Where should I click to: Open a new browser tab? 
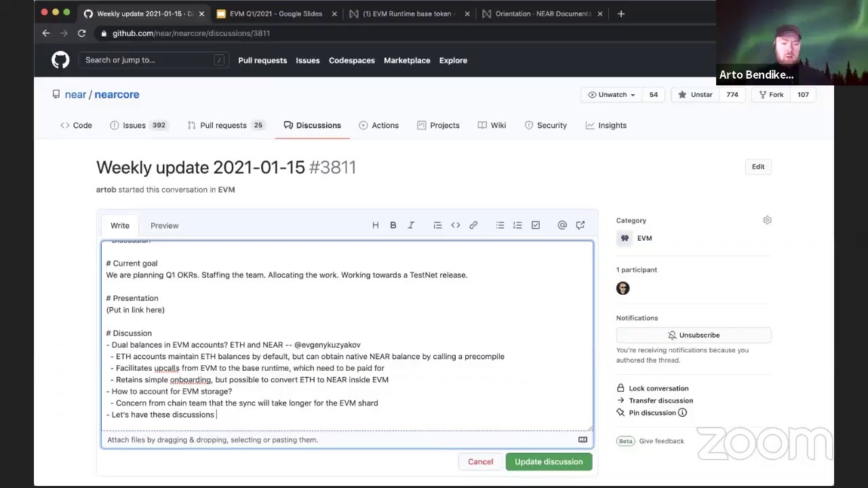621,14
